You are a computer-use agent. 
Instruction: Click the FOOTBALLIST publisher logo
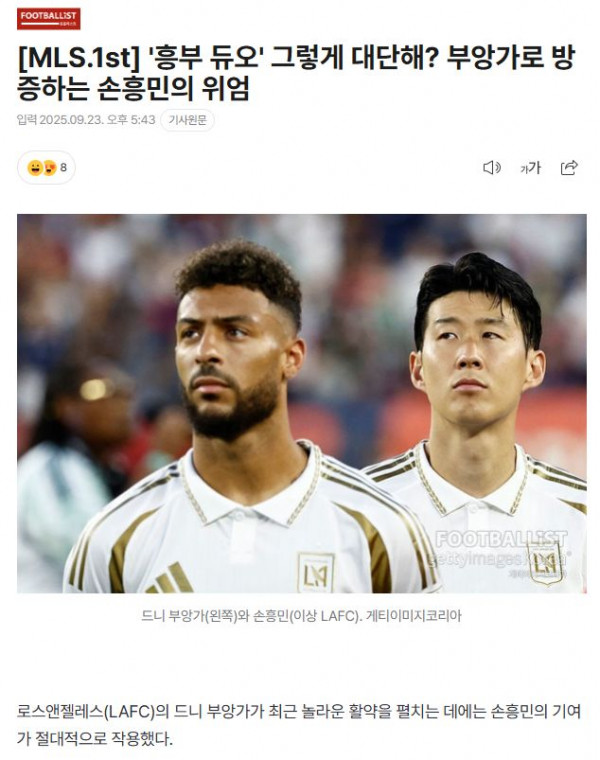coord(48,18)
